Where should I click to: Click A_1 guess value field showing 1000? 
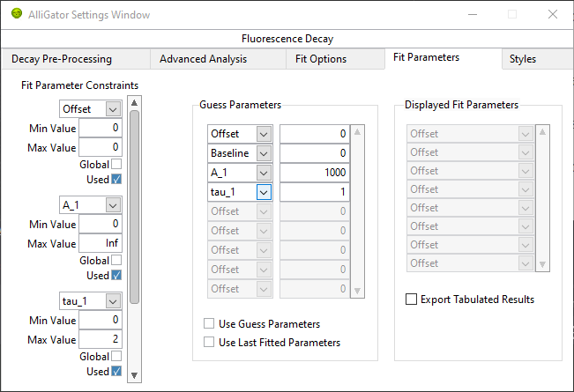[315, 173]
